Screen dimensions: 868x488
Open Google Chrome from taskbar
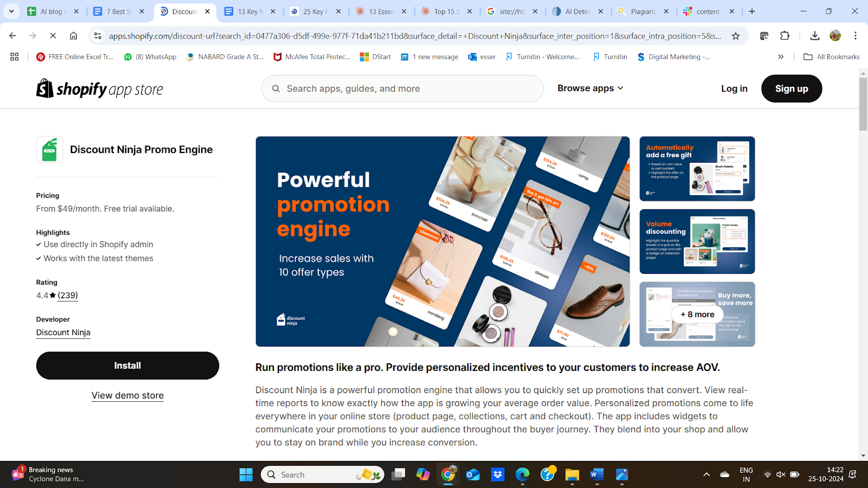pos(448,474)
